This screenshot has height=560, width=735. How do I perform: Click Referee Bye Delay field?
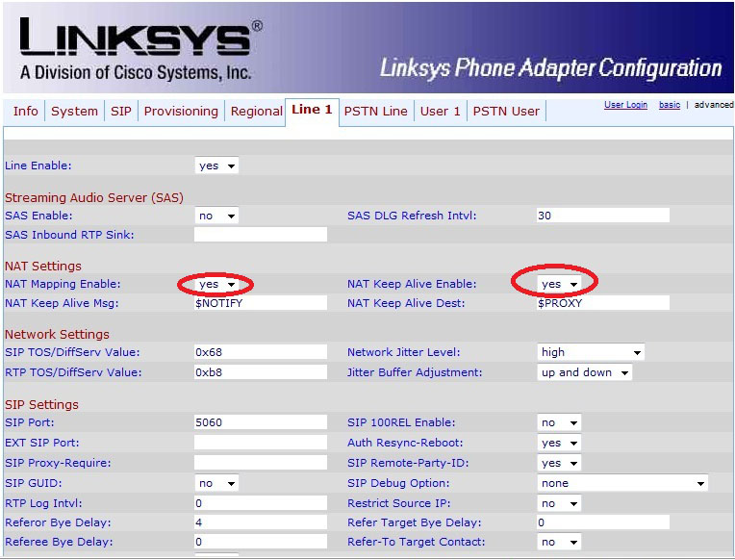point(261,542)
